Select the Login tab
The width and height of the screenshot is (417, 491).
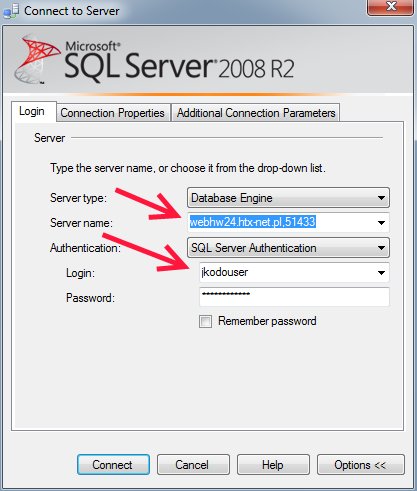[32, 111]
